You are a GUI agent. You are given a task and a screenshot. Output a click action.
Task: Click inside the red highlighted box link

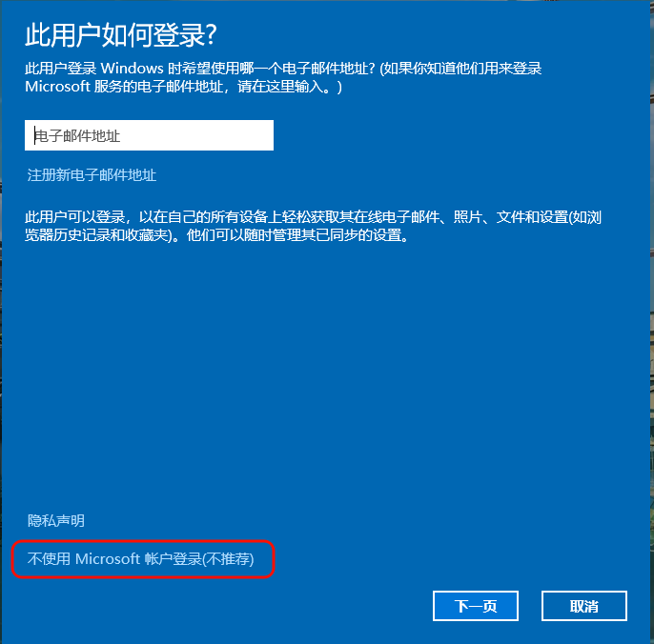(x=140, y=559)
